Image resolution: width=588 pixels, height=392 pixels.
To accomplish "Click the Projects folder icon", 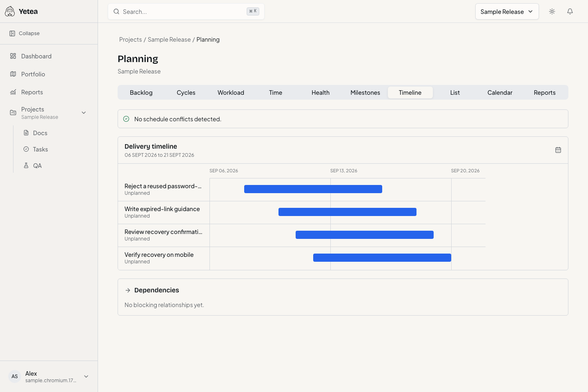I will point(13,113).
